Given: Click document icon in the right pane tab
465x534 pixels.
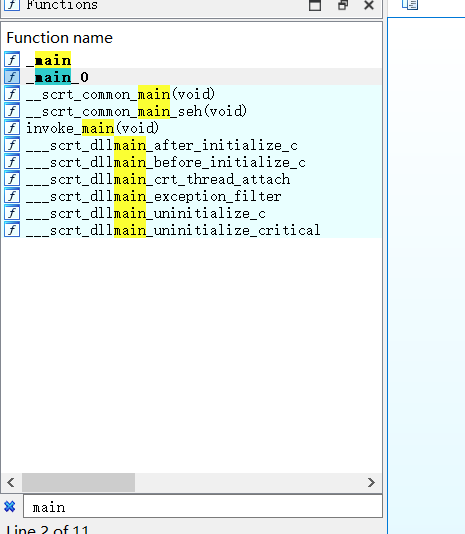Looking at the screenshot, I should [410, 5].
